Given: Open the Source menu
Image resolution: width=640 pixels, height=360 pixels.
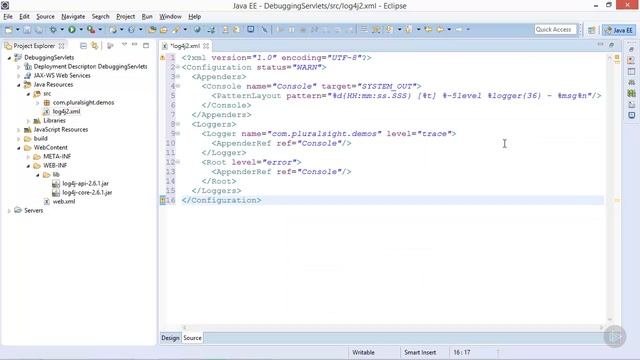Looking at the screenshot, I should [x=45, y=16].
